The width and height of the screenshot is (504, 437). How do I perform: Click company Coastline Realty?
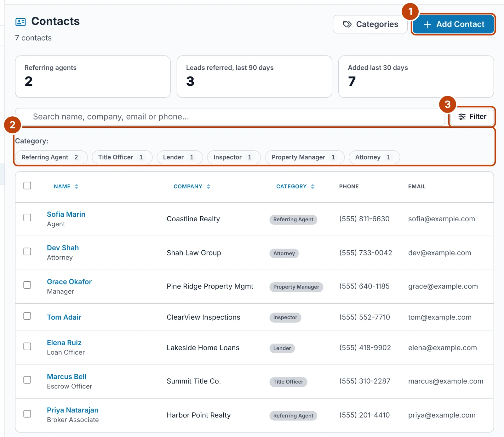[x=193, y=219]
